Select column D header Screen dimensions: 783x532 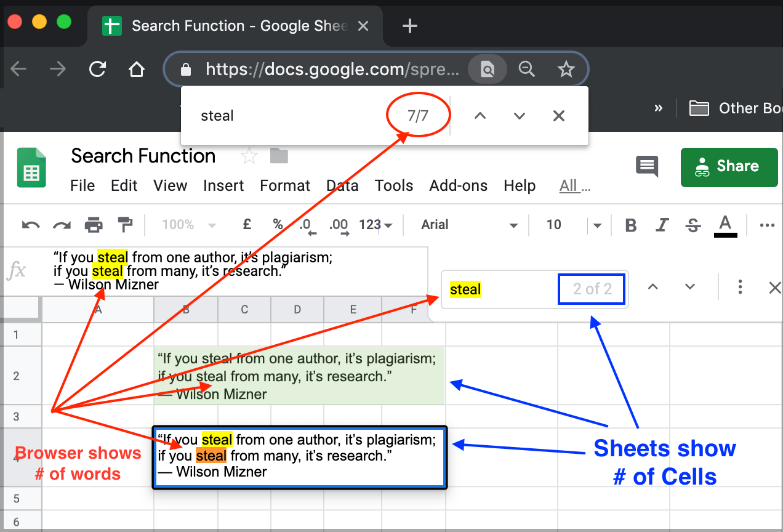pos(297,310)
